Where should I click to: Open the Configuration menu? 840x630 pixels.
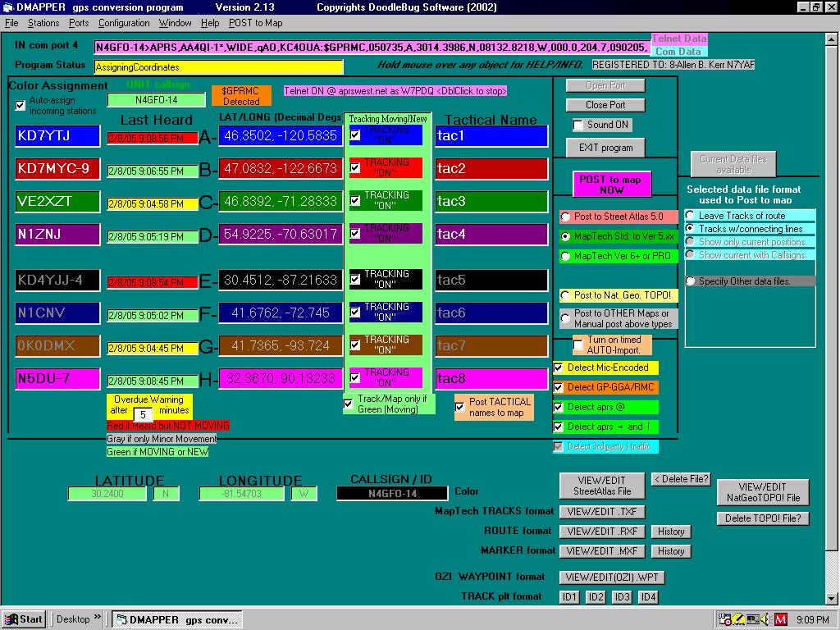click(124, 23)
